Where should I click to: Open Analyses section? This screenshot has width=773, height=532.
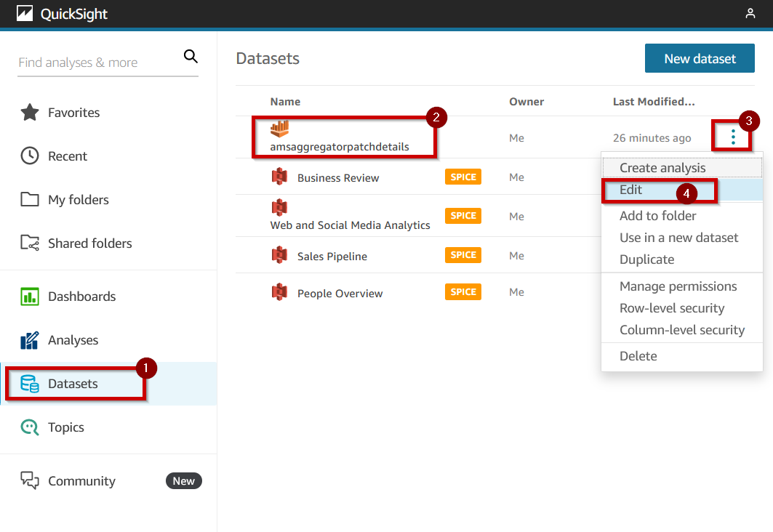click(73, 340)
